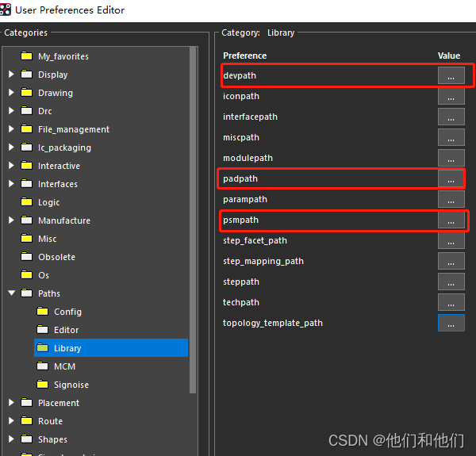The width and height of the screenshot is (476, 456).
Task: Click the app icon in the title bar
Action: [6, 10]
